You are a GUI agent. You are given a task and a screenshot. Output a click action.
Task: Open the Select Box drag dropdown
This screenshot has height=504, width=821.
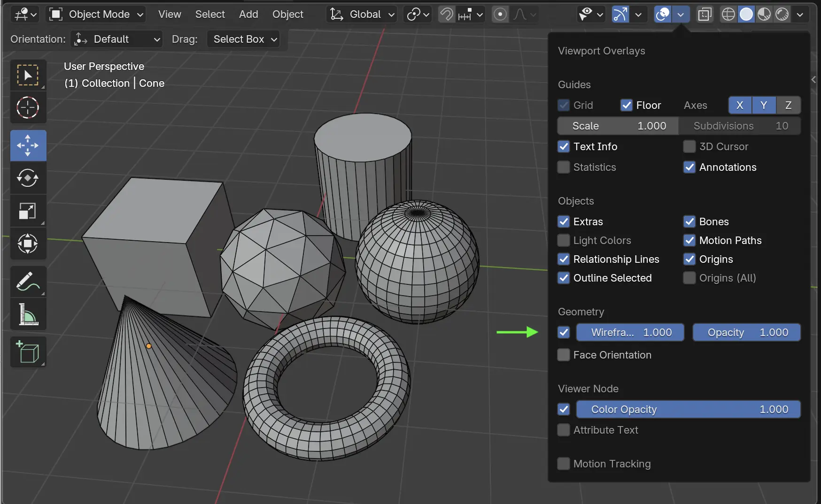244,39
